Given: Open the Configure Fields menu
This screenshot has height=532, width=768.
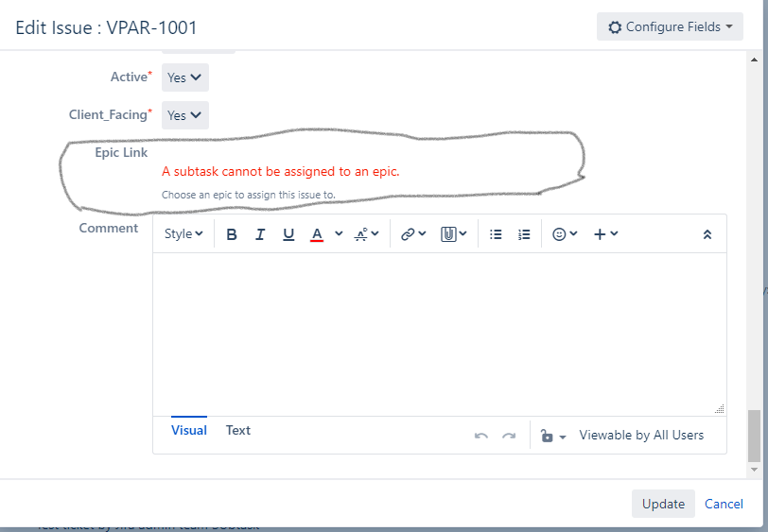Looking at the screenshot, I should [670, 26].
